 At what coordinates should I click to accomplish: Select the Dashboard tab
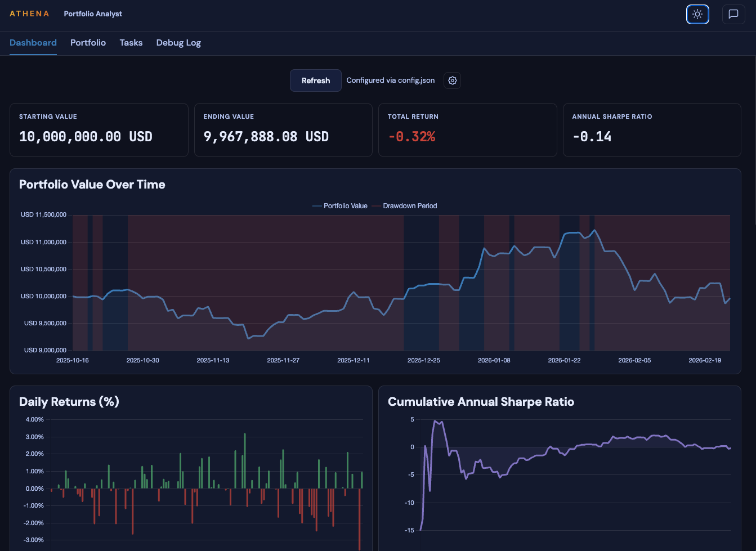point(33,43)
